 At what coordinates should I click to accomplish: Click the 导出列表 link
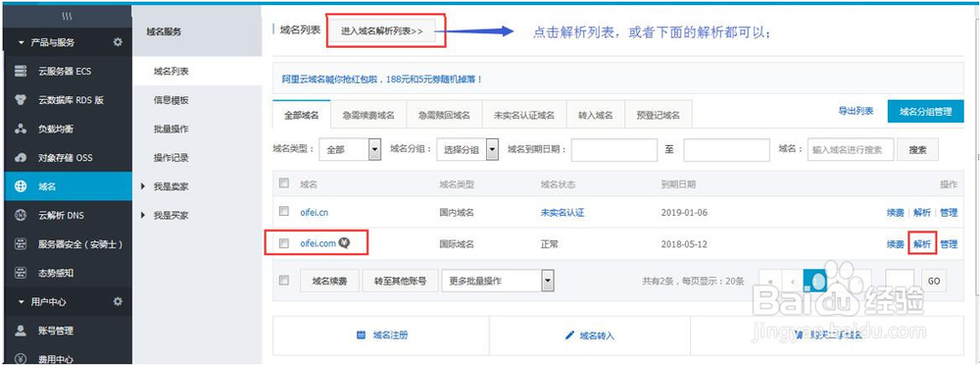coord(856,111)
